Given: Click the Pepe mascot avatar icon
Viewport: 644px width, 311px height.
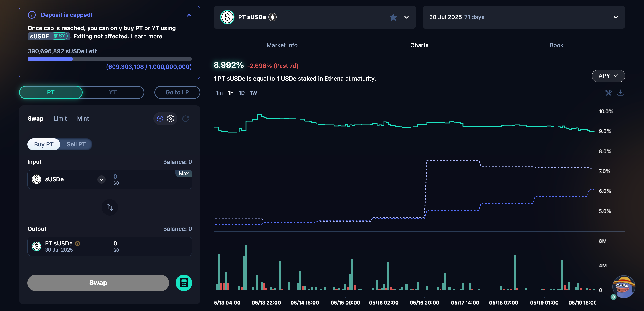Looking at the screenshot, I should coord(623,287).
